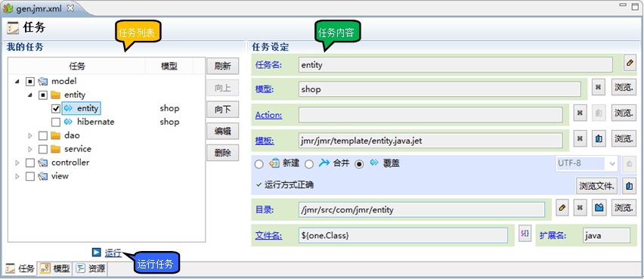Viewport: 644px width, 279px height.
Task: Select the gen.jmr.xml editor tab
Action: (40, 8)
